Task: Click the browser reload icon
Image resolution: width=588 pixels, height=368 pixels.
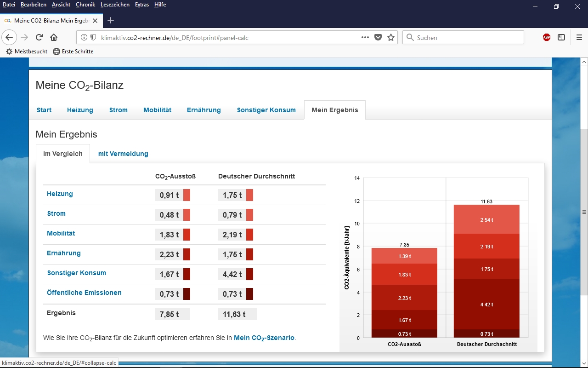Action: click(40, 38)
